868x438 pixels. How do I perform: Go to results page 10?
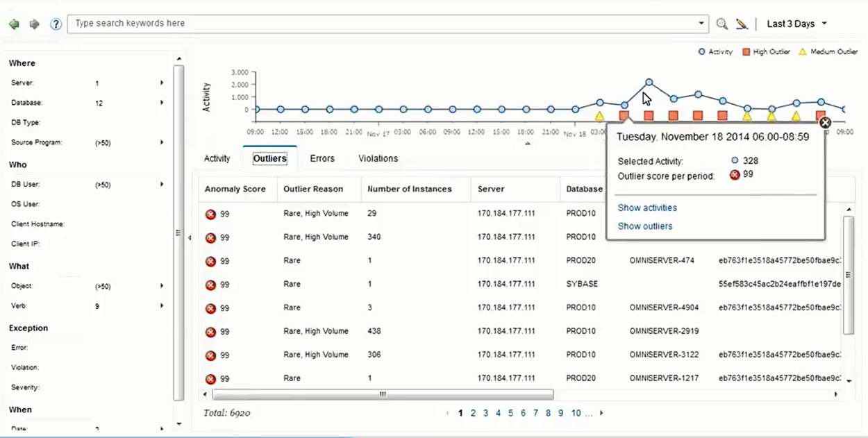(x=576, y=413)
